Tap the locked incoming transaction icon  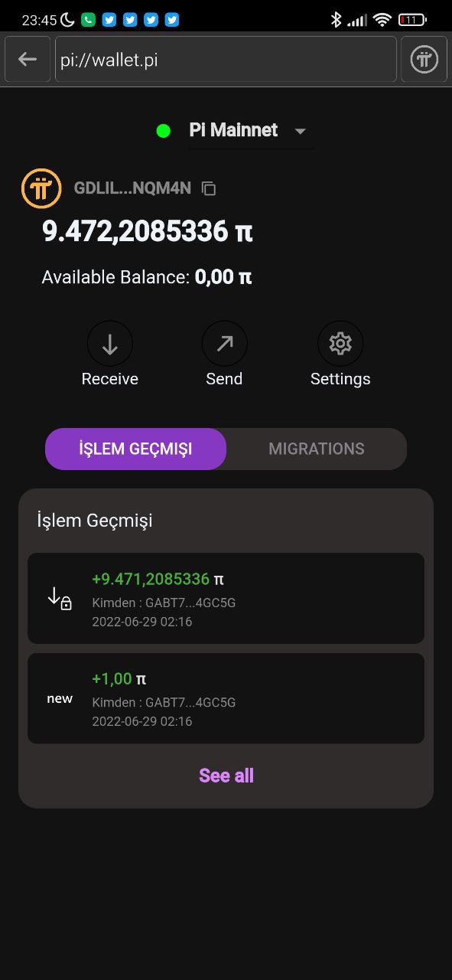point(60,598)
